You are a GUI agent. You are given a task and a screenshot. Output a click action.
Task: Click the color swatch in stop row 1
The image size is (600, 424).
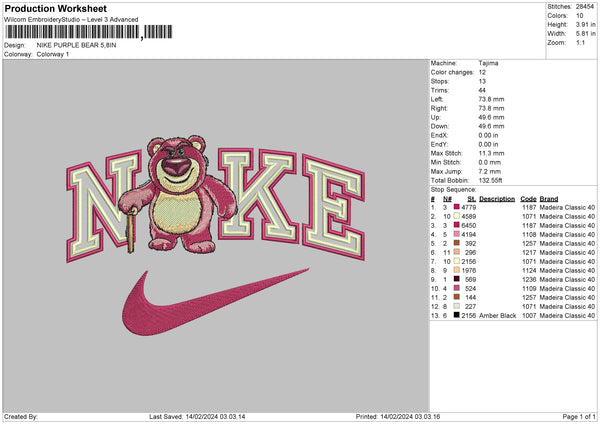click(457, 207)
